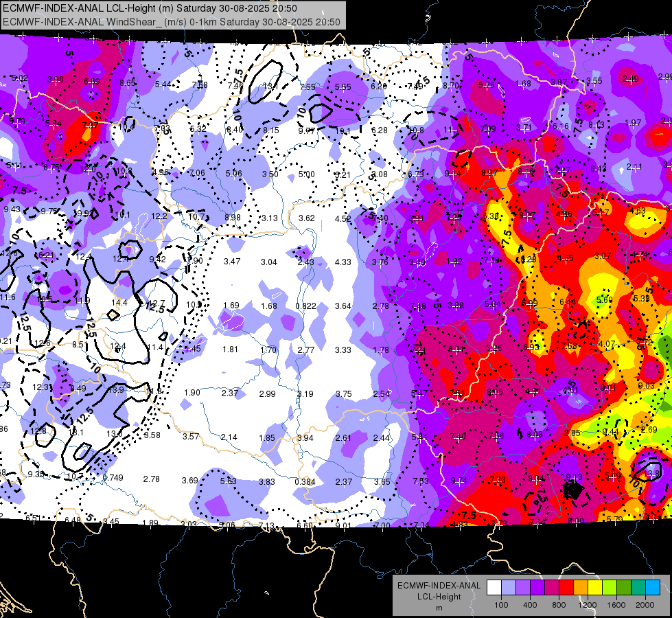This screenshot has width=672, height=618.
Task: Click the map value 12.2
Action: [x=159, y=216]
